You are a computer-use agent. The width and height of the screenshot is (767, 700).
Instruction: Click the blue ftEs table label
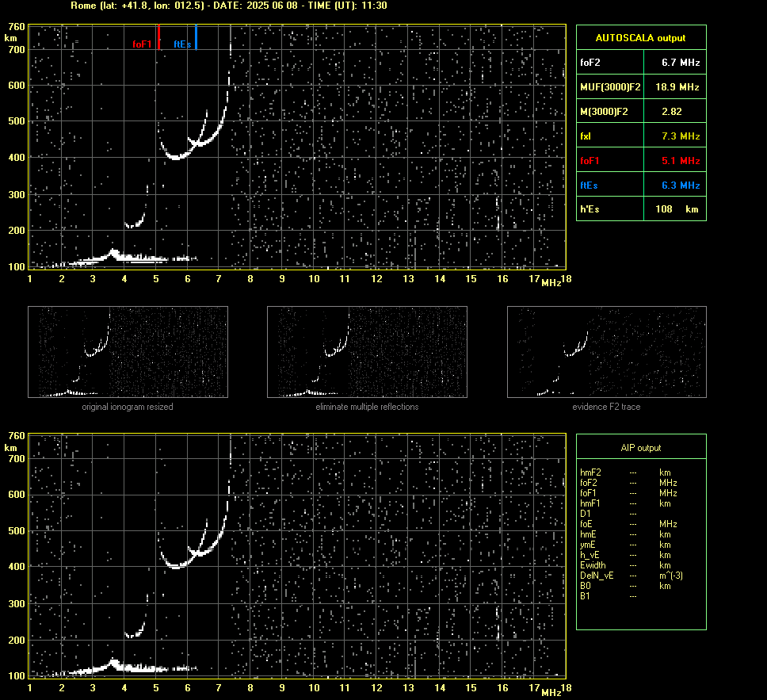pos(589,185)
